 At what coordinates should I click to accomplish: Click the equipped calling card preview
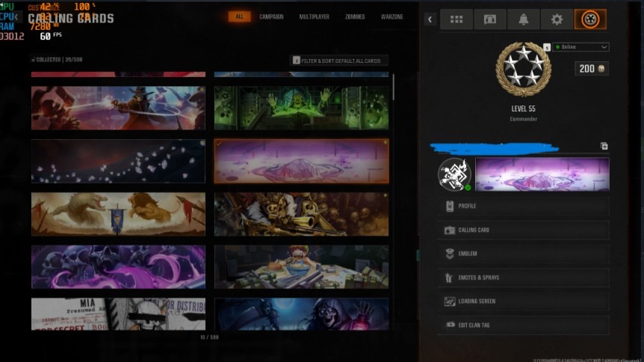(542, 174)
